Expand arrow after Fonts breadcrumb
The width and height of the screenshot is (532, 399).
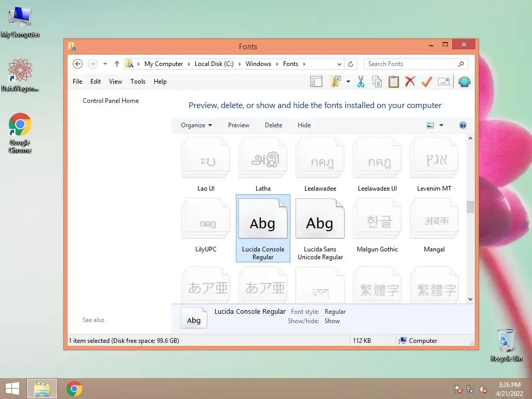click(x=304, y=64)
